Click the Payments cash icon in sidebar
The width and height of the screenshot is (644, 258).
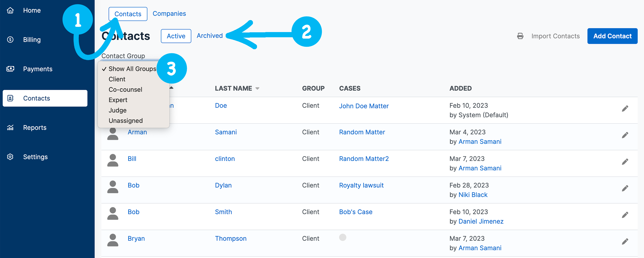click(x=10, y=69)
